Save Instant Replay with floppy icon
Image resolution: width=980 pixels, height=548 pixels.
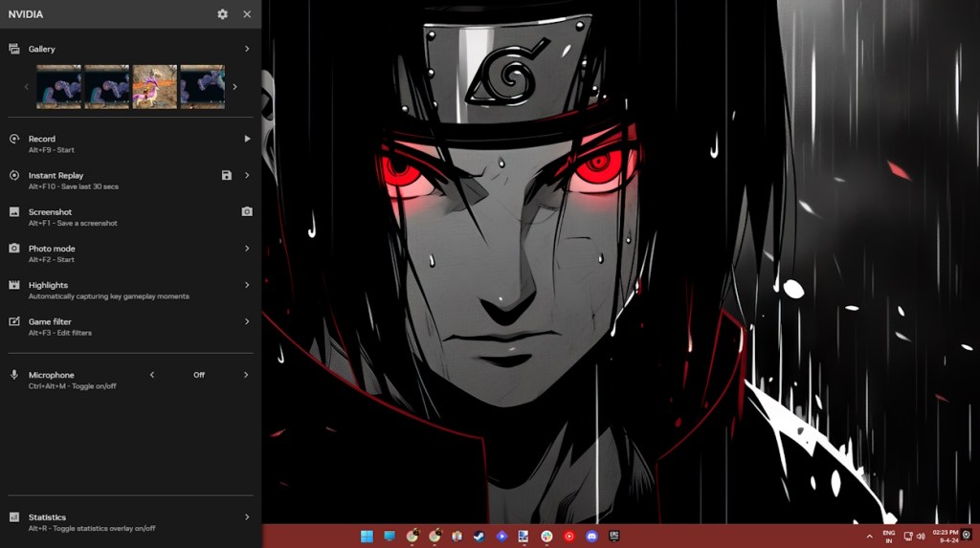[226, 176]
